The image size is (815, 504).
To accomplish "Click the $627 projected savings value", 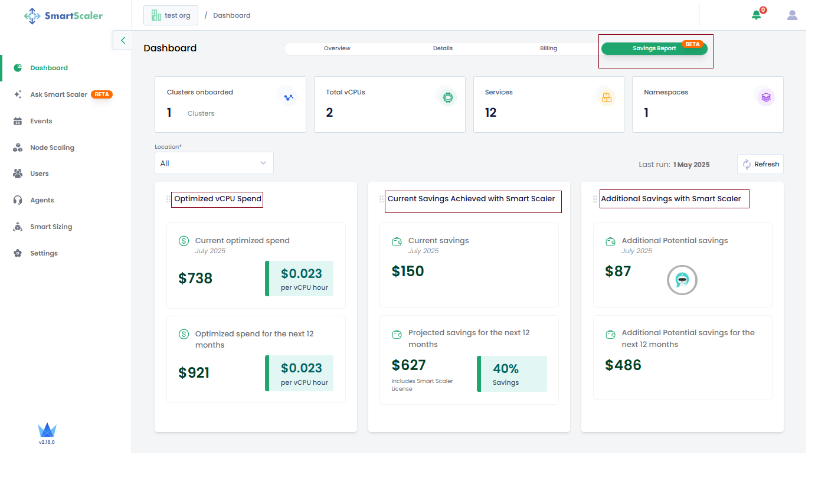I will (408, 365).
